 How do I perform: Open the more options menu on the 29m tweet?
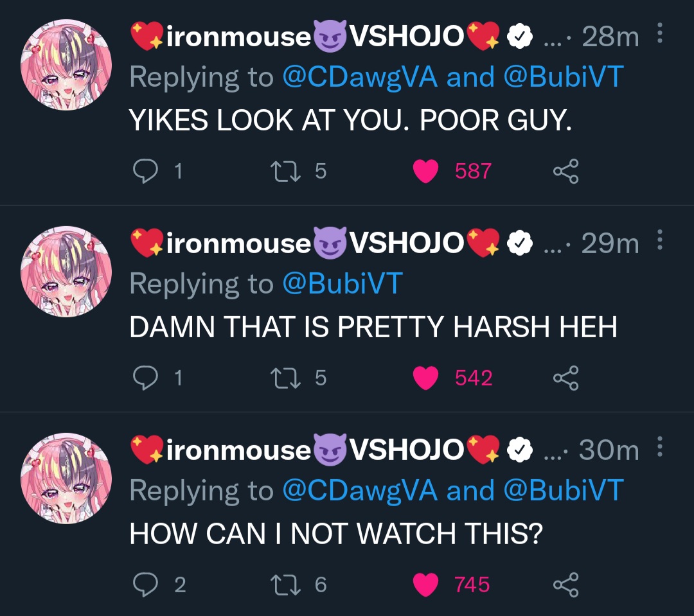coord(659,240)
